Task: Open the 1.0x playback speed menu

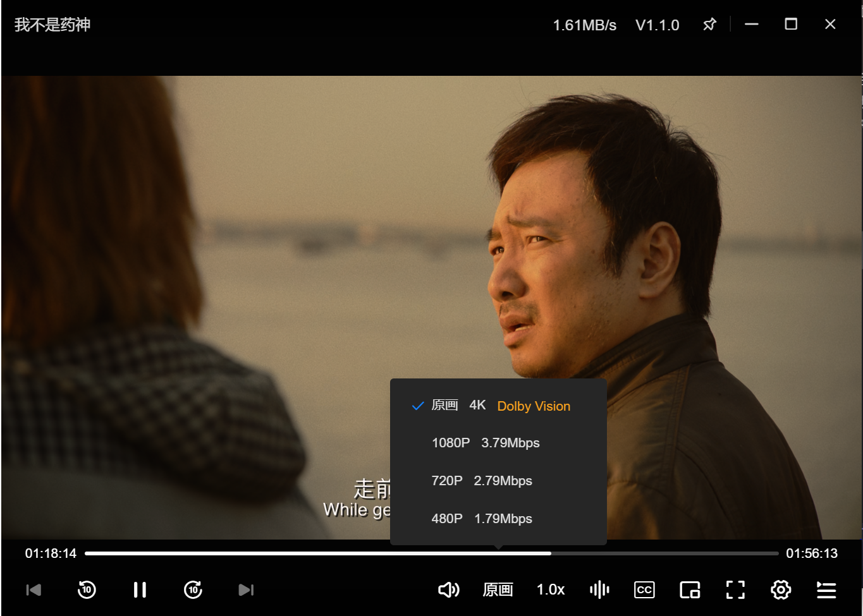Action: (x=551, y=590)
